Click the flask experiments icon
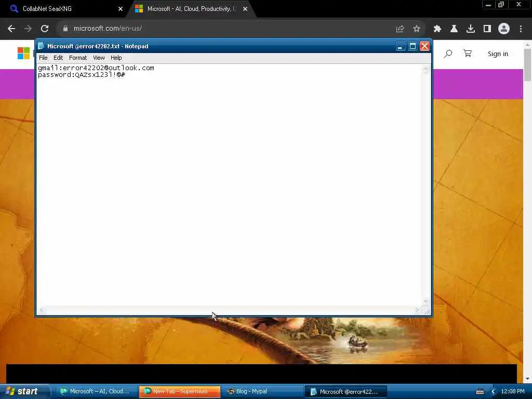Viewport: 532px width, 399px height. point(454,29)
